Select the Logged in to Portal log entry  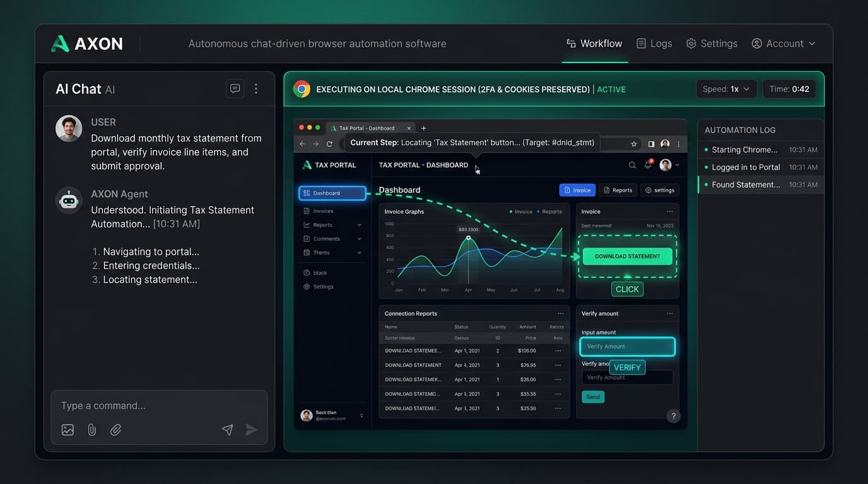click(x=761, y=167)
